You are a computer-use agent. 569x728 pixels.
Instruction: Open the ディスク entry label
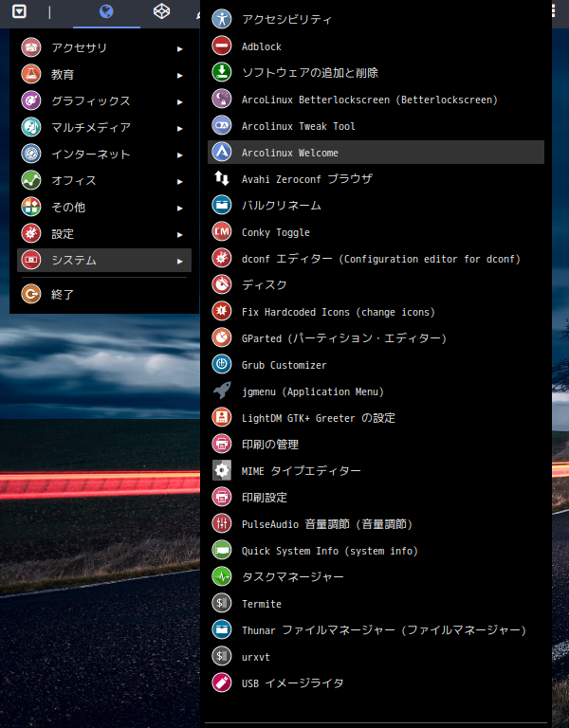click(265, 285)
